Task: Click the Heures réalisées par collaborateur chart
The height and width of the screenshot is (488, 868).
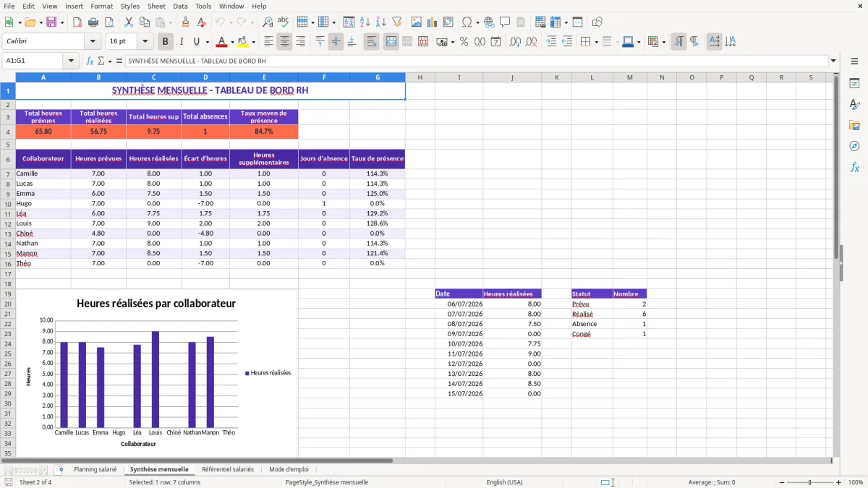Action: pyautogui.click(x=156, y=373)
